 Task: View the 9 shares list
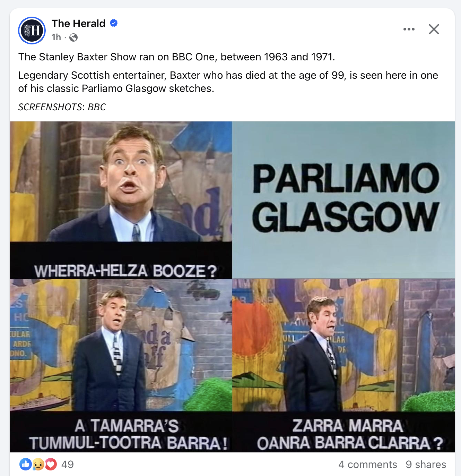426,464
